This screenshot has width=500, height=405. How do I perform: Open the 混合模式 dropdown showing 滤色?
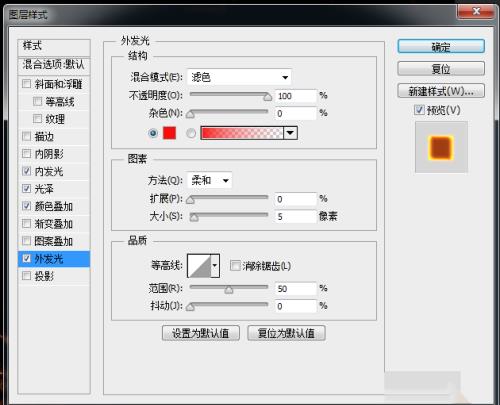239,77
